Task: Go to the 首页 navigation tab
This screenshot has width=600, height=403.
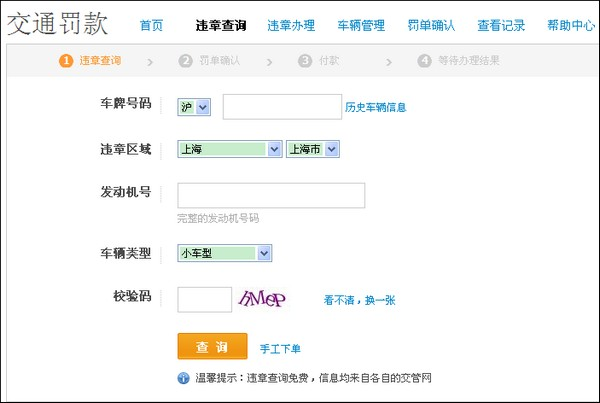Action: tap(152, 25)
